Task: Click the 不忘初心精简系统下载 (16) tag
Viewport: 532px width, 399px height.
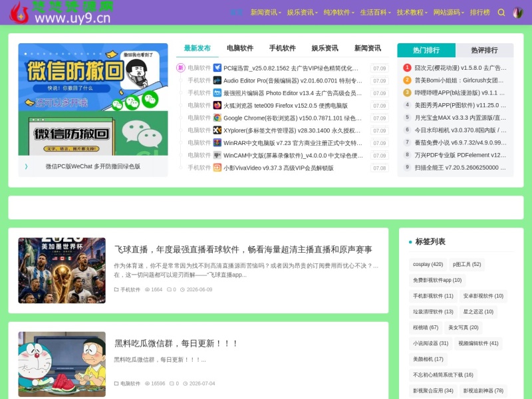Action: [443, 374]
